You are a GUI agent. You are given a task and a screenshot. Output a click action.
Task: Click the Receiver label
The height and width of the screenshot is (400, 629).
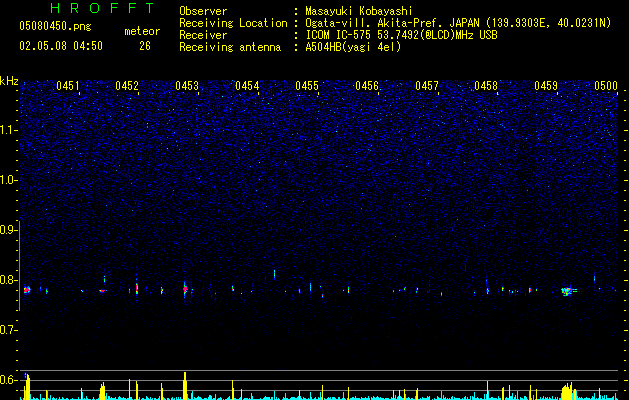pos(203,35)
